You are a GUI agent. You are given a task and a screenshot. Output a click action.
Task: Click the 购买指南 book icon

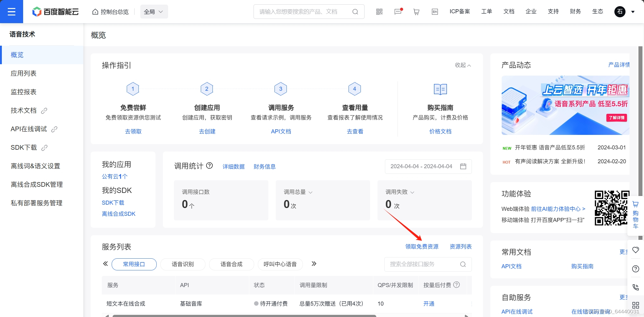pyautogui.click(x=440, y=89)
